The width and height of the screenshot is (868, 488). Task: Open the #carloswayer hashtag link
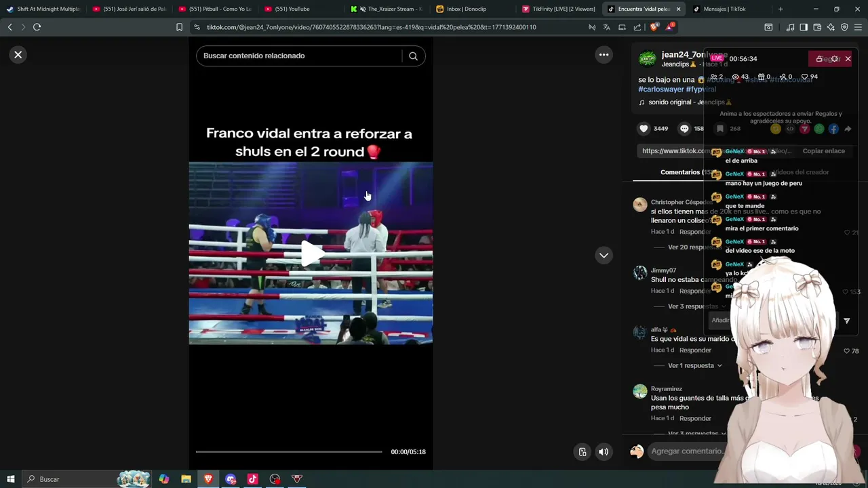[660, 89]
